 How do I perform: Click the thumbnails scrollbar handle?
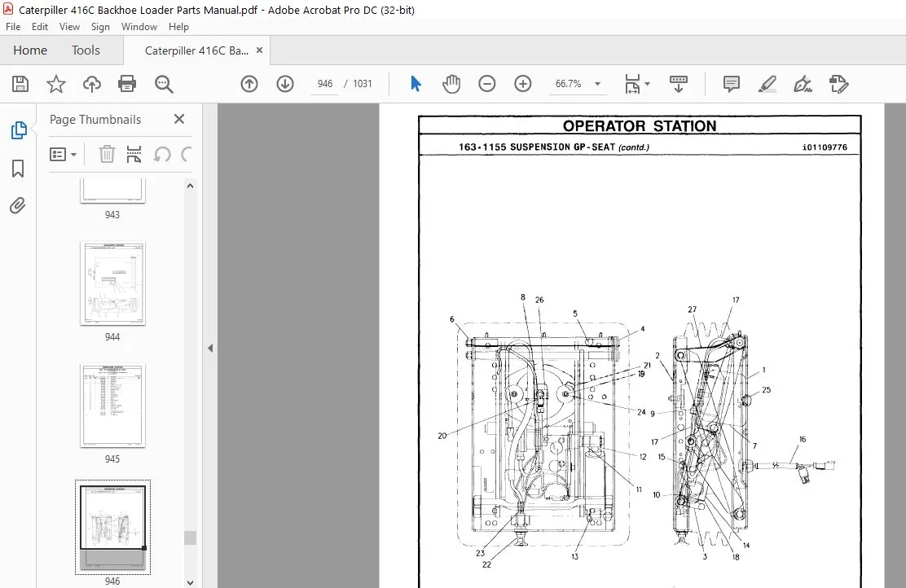click(190, 538)
